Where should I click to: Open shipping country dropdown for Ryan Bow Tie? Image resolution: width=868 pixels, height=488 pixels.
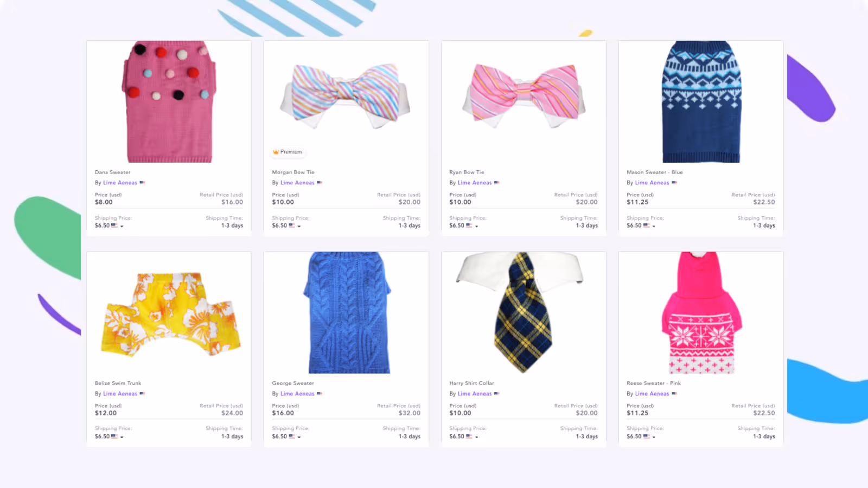click(476, 226)
